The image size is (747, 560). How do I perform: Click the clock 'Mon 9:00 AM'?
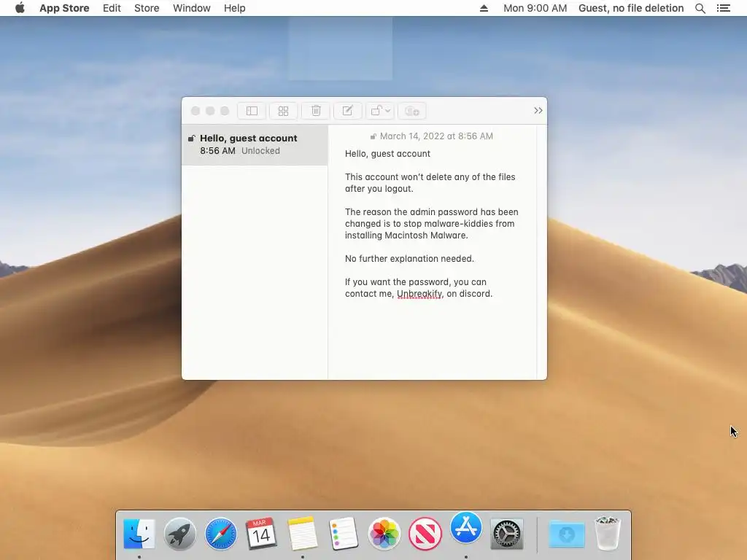(535, 8)
